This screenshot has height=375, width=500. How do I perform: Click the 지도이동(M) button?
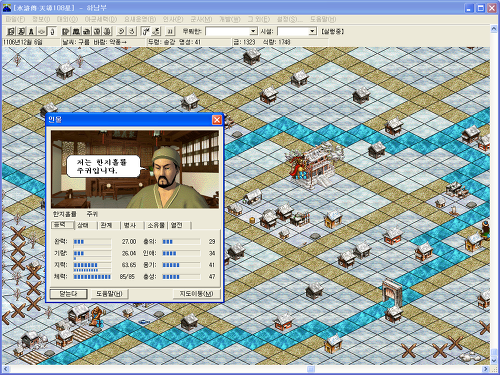[x=196, y=294]
